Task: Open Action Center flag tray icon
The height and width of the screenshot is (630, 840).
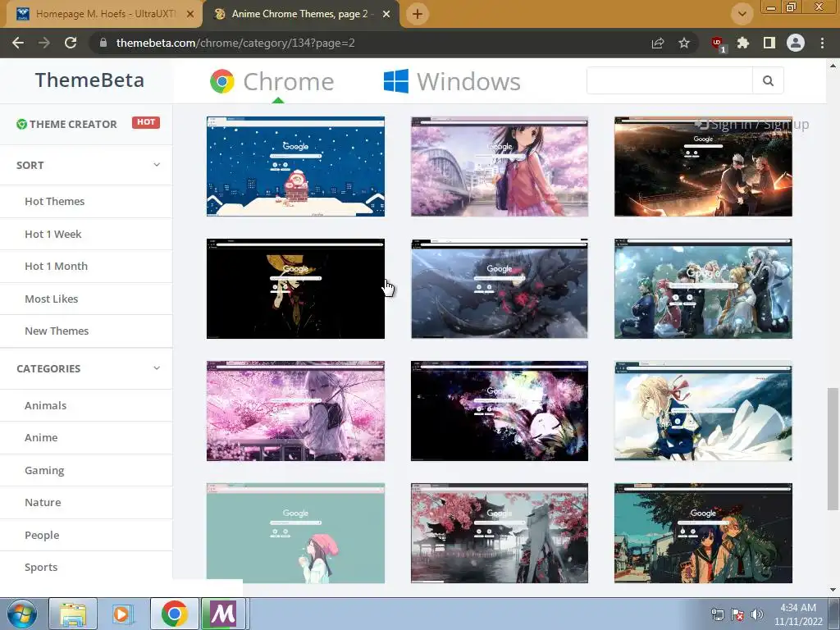Action: point(737,614)
